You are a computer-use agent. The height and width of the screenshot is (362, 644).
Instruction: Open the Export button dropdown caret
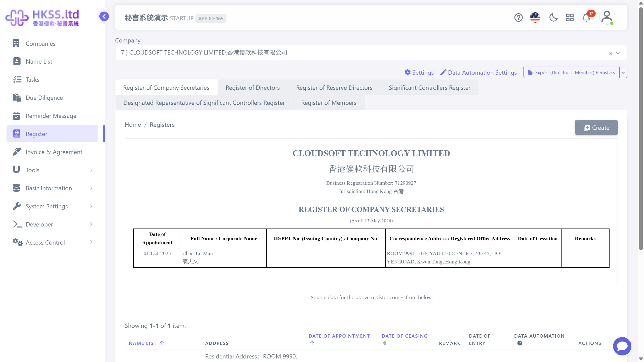point(623,72)
